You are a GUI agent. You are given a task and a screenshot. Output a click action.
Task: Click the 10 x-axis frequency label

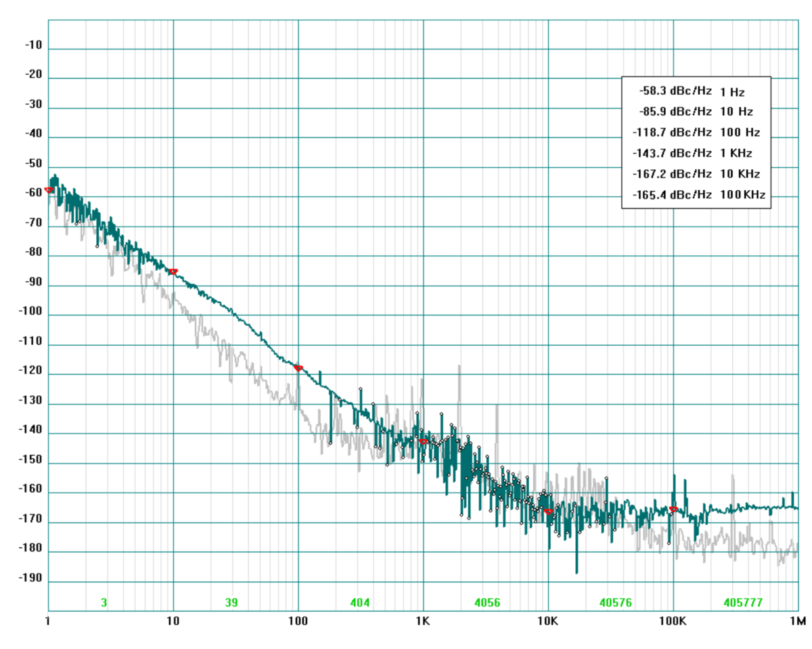click(173, 621)
